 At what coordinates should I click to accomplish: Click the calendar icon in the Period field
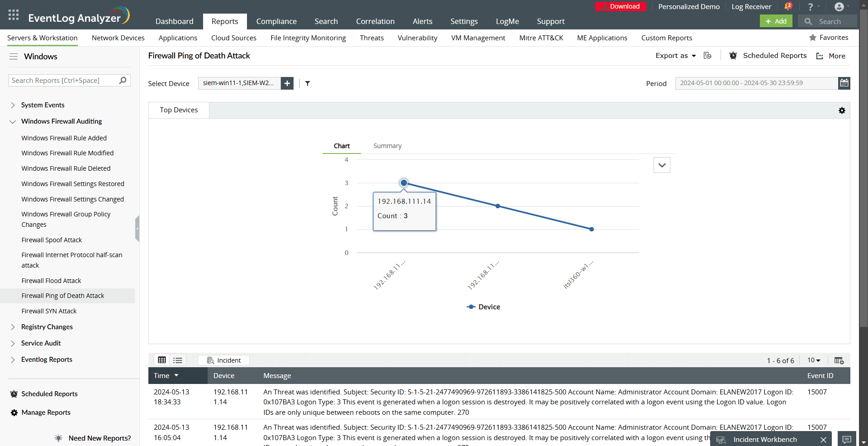click(x=844, y=83)
